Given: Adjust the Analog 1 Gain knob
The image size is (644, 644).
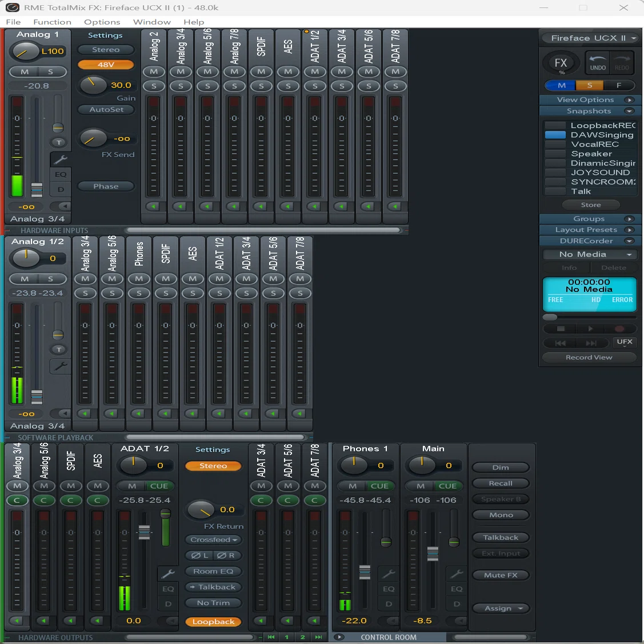Looking at the screenshot, I should tap(93, 85).
